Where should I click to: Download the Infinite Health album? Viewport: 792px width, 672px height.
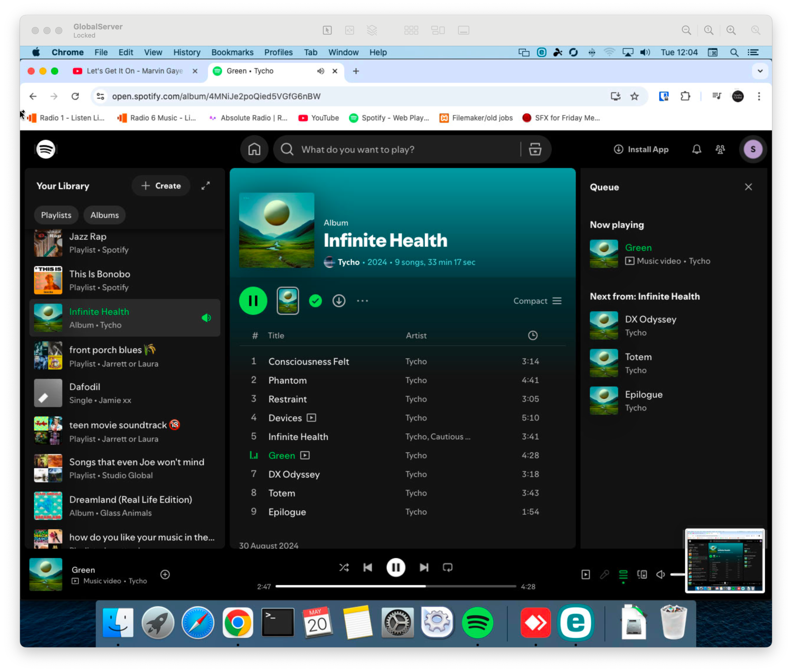339,301
